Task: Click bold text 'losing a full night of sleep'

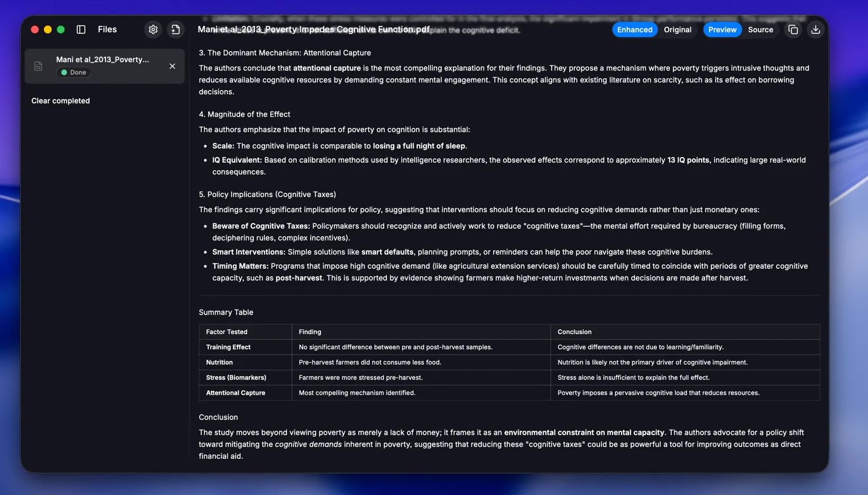Action: [419, 146]
